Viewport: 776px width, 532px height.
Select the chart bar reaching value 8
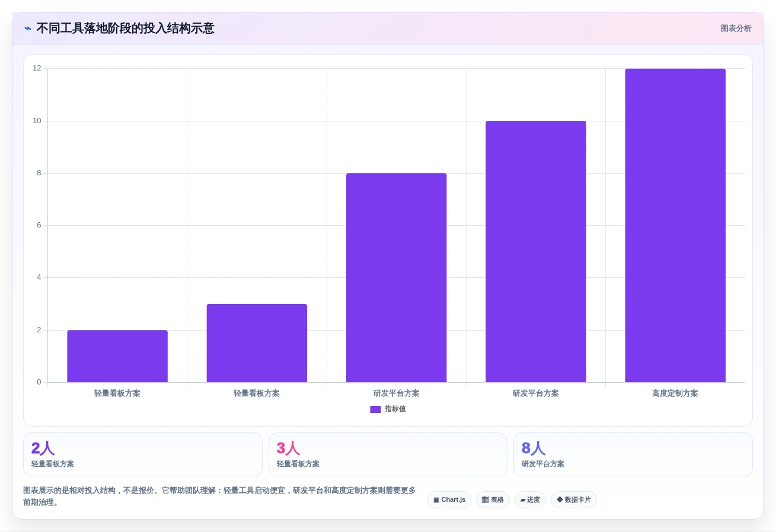coord(397,278)
